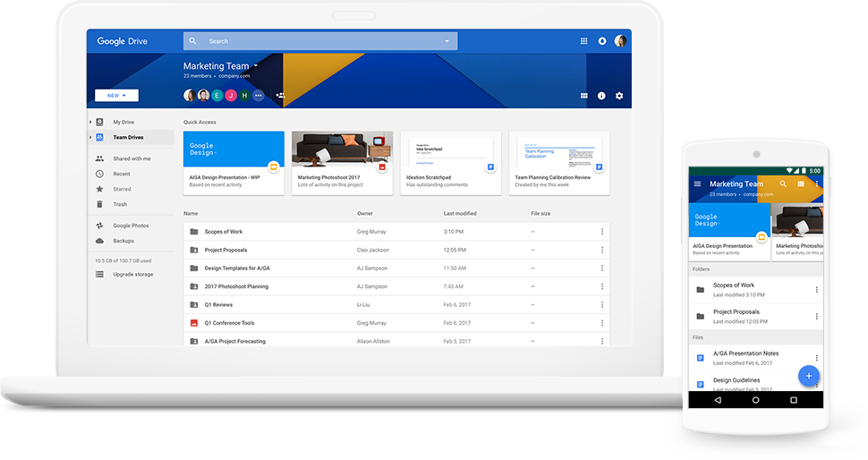
Task: Select My Drive in sidebar
Action: click(123, 122)
